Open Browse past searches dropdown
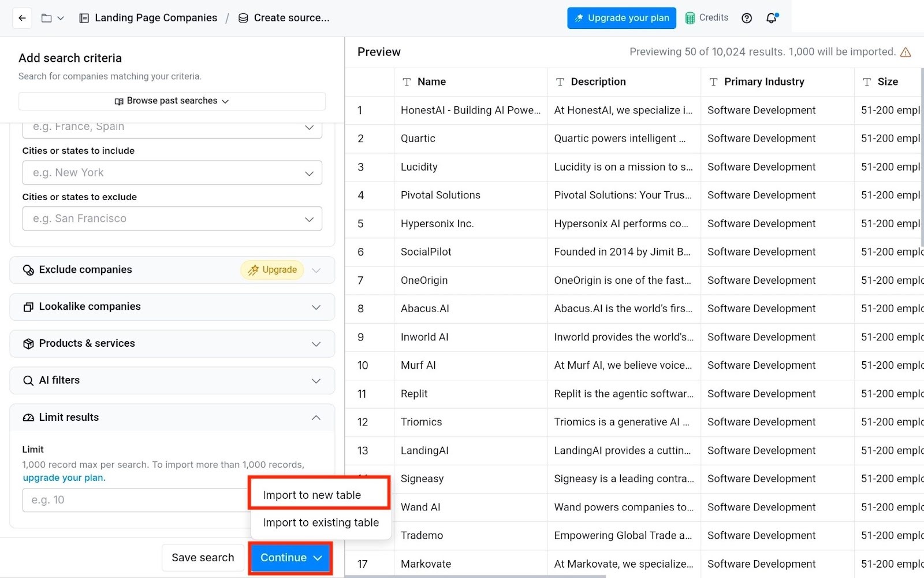This screenshot has height=578, width=924. click(x=172, y=101)
